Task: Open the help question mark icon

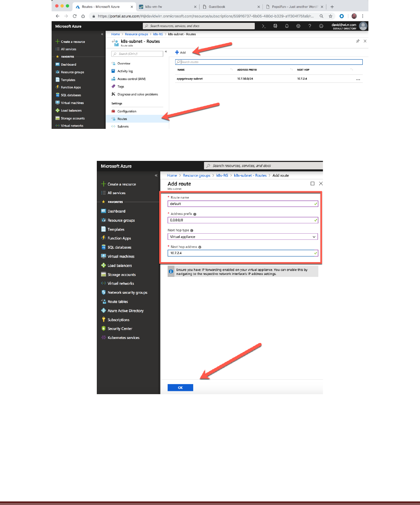Action: 310,26
